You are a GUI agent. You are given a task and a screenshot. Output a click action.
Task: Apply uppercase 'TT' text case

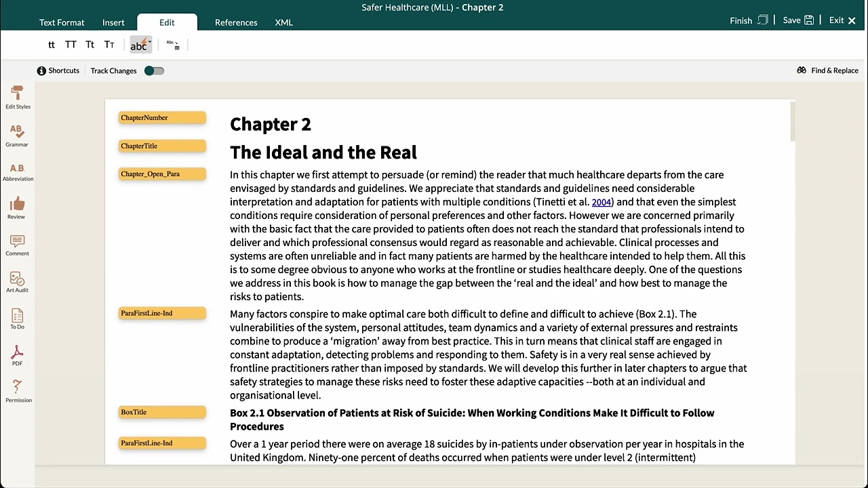[71, 45]
